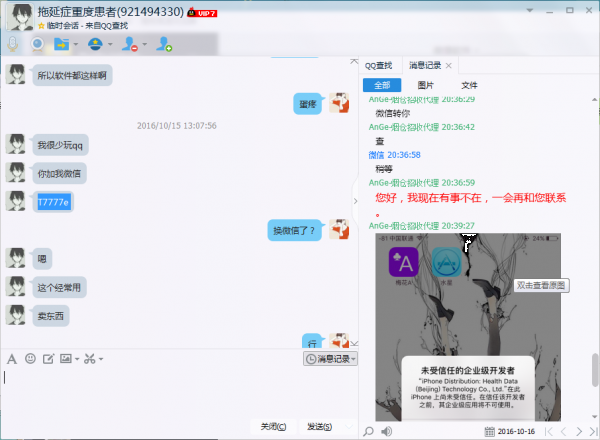
Task: Select 文件 filter in message history
Action: tap(469, 85)
